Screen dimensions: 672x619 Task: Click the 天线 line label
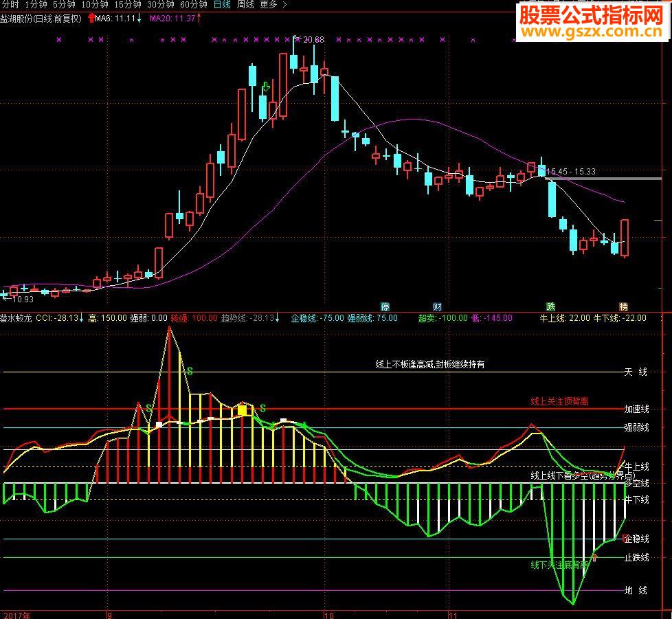(x=636, y=372)
